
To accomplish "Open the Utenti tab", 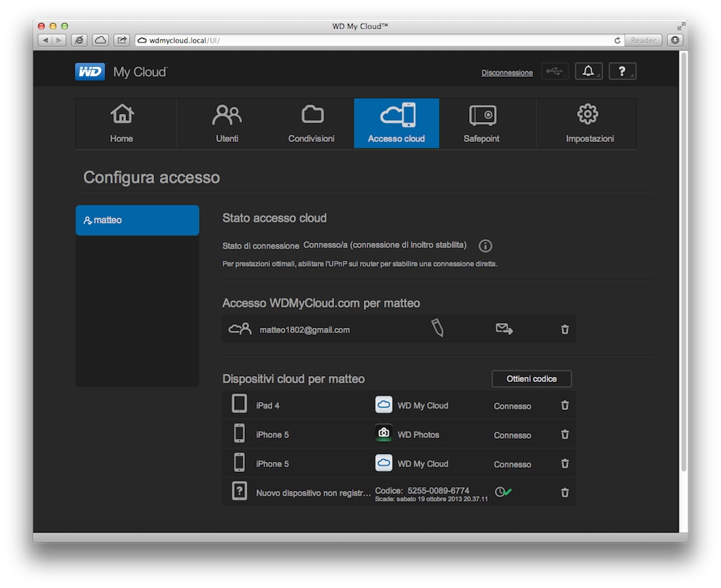I will [x=227, y=122].
